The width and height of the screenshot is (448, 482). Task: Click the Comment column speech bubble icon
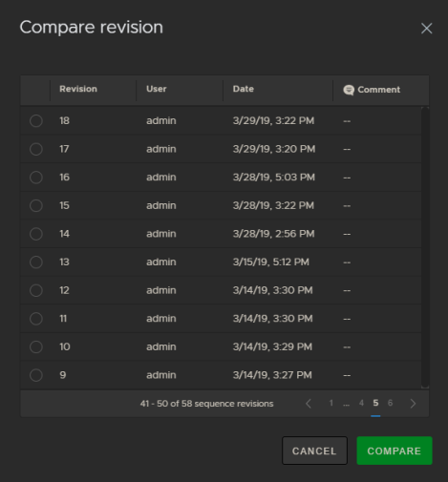point(349,90)
